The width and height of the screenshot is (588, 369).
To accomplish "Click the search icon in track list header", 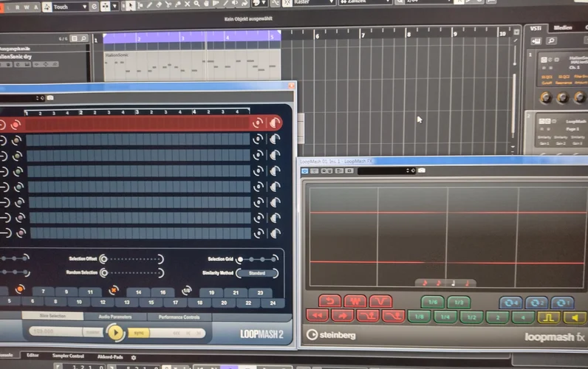I will [83, 38].
